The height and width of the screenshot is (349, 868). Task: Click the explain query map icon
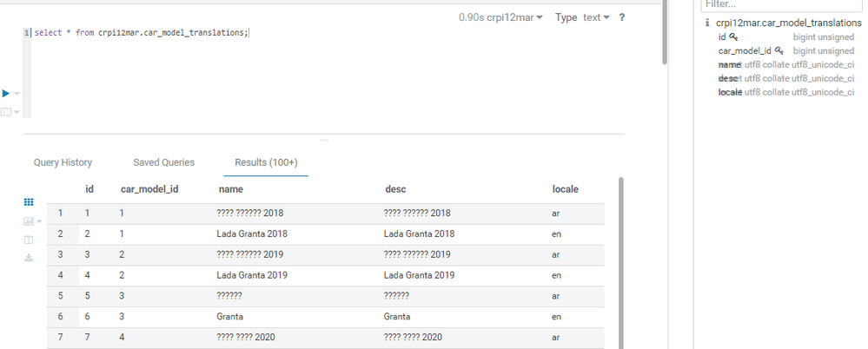(x=6, y=112)
